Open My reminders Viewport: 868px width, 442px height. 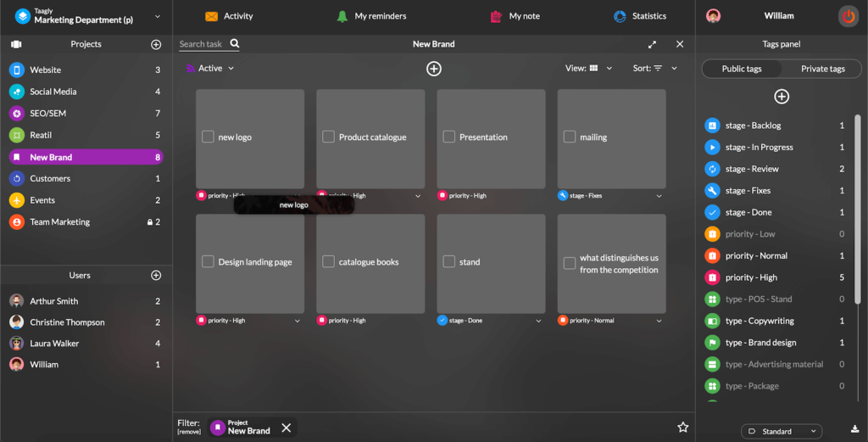pos(371,16)
